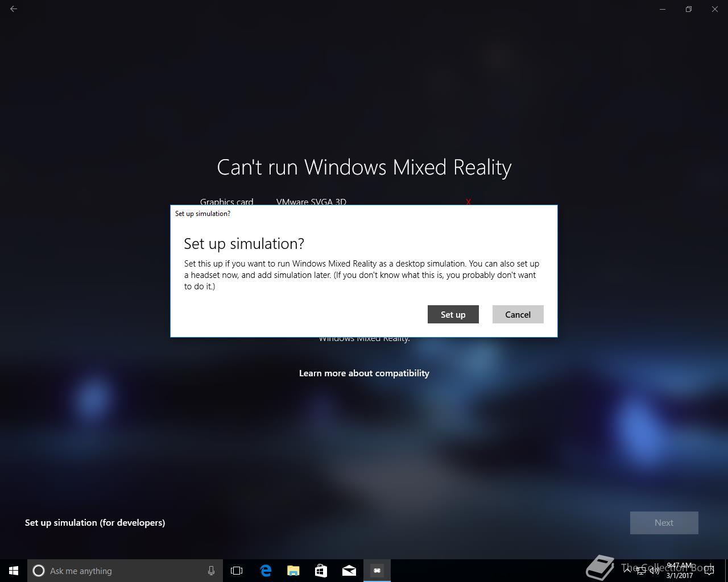Open the taskbar clock and date
This screenshot has height=582, width=728.
[680, 571]
